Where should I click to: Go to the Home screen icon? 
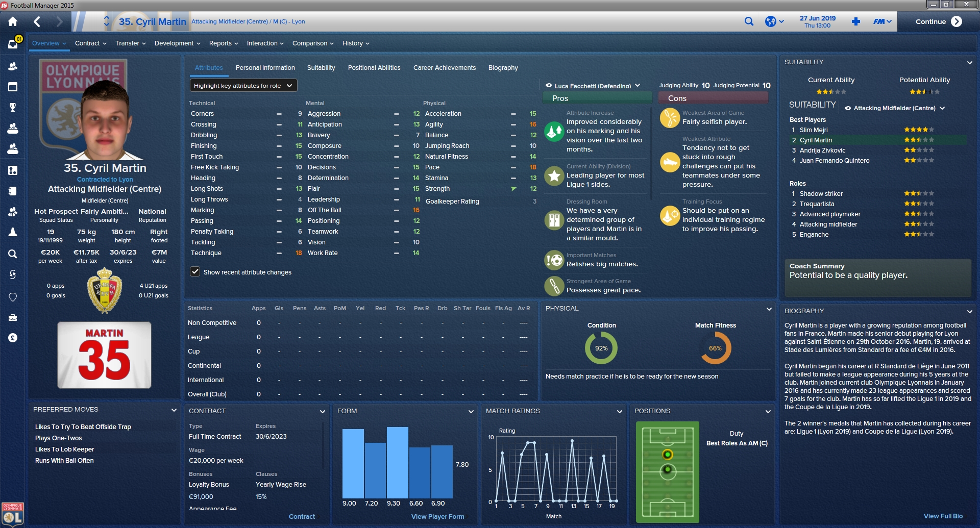coord(13,21)
